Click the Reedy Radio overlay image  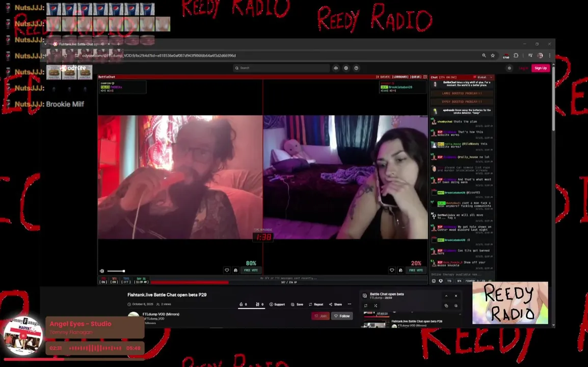[510, 303]
